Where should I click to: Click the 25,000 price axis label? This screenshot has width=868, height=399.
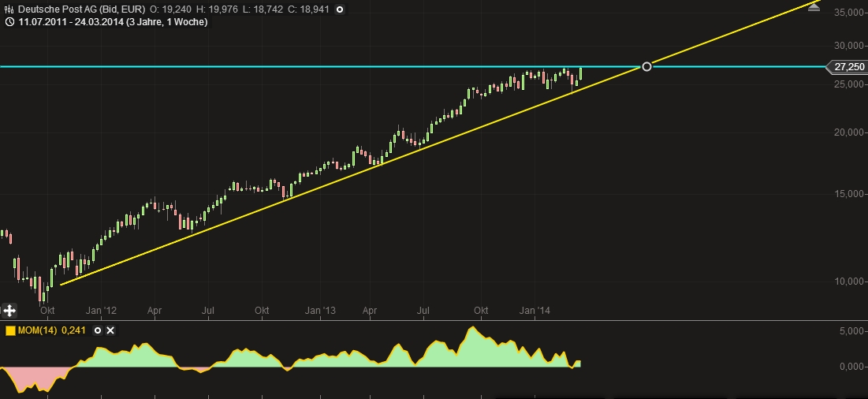point(849,84)
